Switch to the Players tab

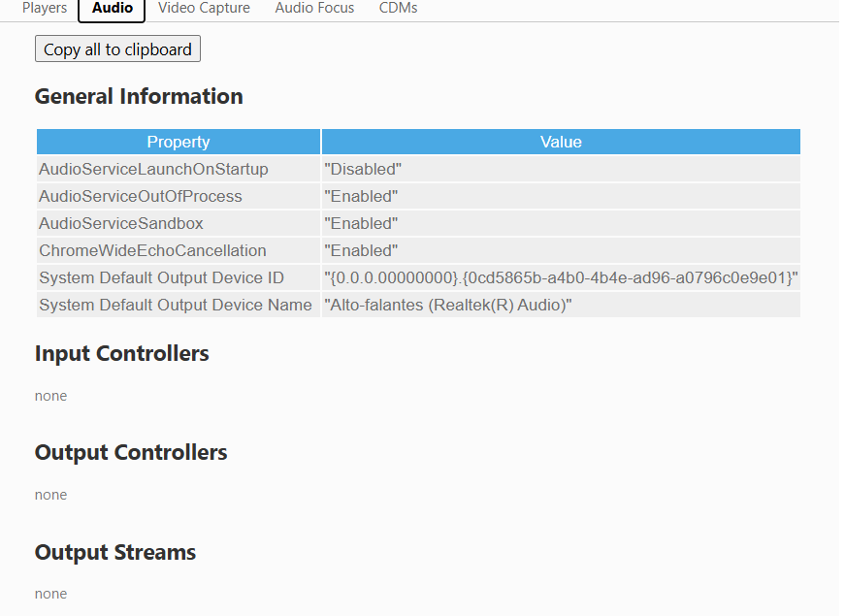point(45,8)
